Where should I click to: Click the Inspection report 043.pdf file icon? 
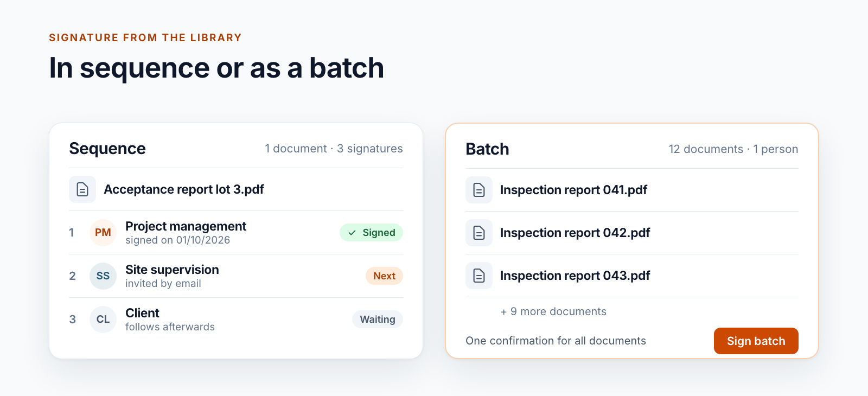(x=479, y=276)
